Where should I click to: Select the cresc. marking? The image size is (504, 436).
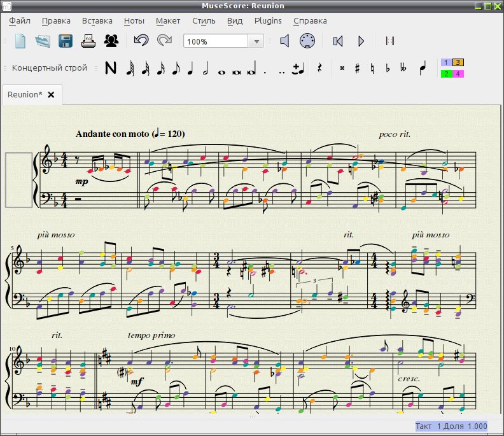409,379
